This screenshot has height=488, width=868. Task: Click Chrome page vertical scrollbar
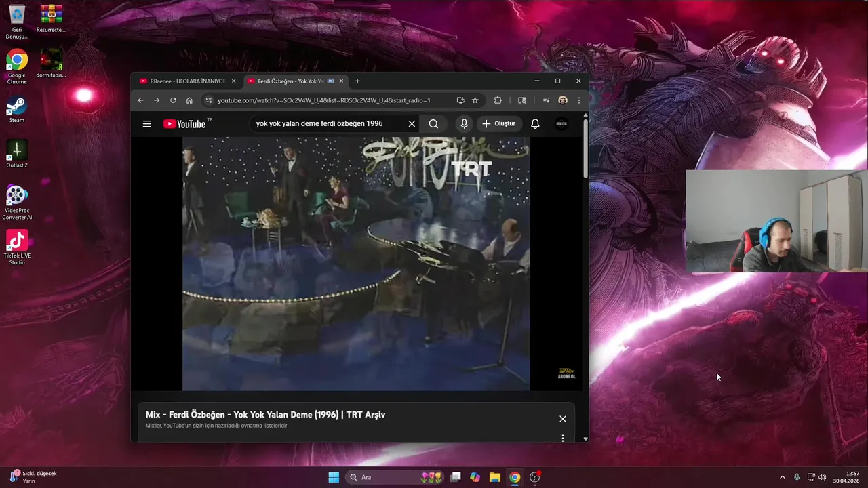point(585,150)
